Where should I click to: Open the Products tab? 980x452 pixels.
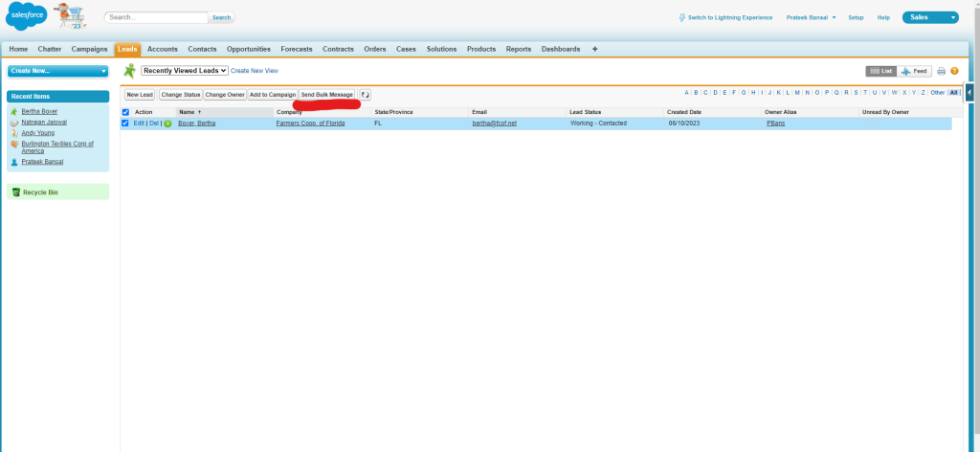coord(481,49)
